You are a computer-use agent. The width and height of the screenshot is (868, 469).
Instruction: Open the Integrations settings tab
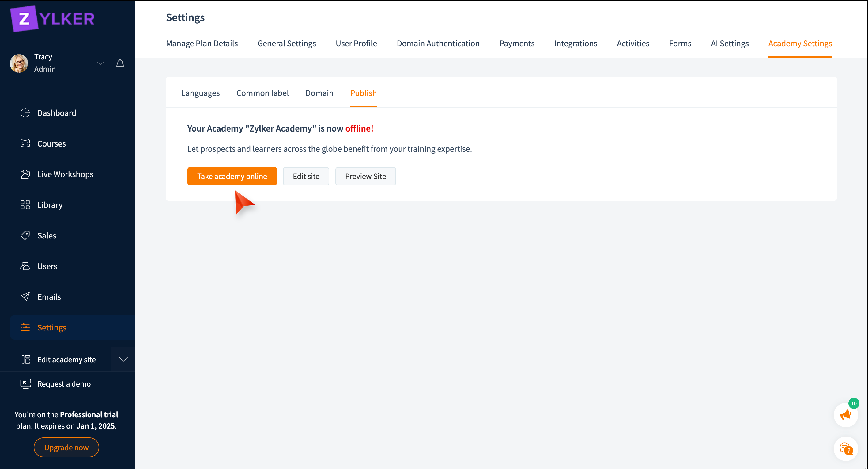coord(575,44)
